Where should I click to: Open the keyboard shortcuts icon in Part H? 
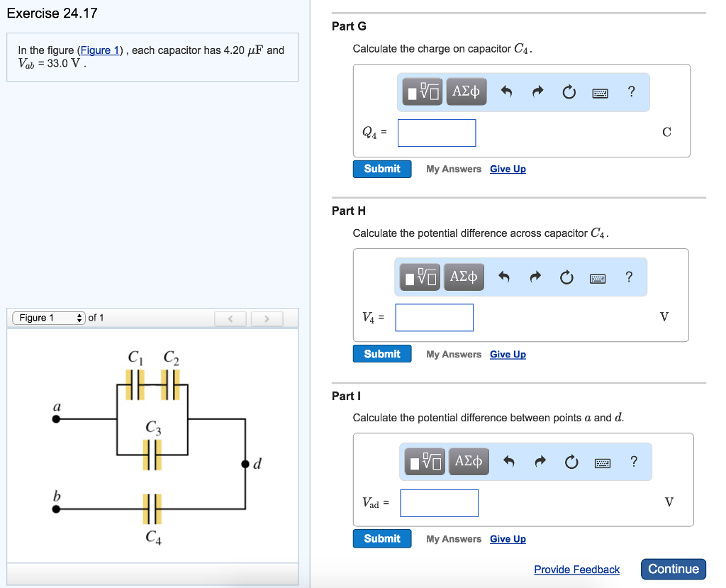[x=597, y=278]
